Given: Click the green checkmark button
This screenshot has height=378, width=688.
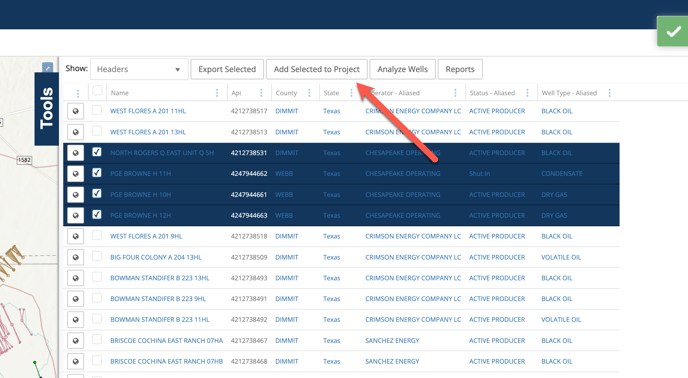Looking at the screenshot, I should pos(673,32).
